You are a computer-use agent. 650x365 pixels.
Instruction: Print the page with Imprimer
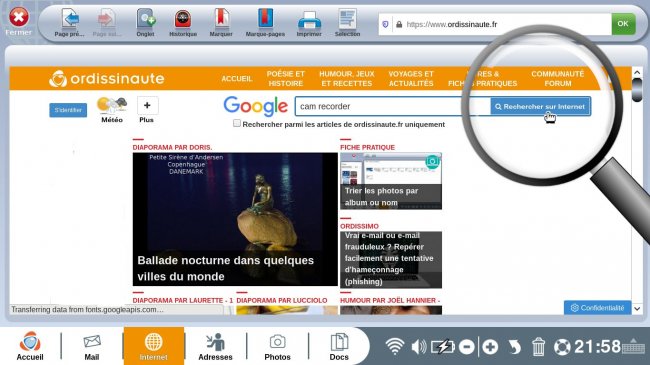(x=309, y=23)
